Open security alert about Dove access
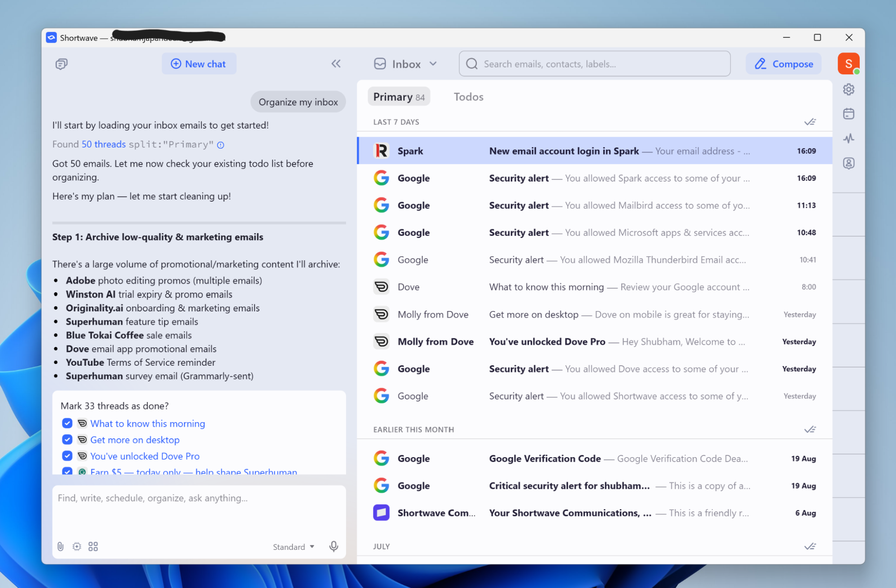Screen dimensions: 896x588 tap(594, 369)
